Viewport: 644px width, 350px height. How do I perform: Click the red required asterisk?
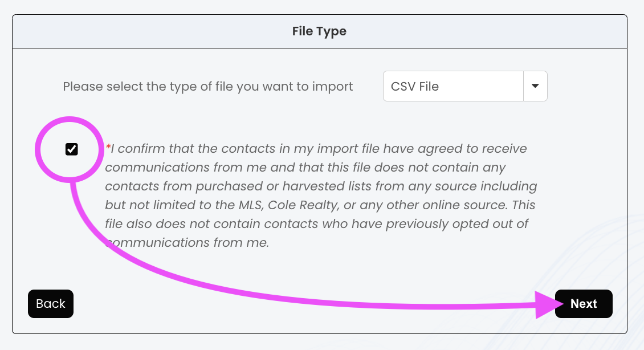pos(108,148)
